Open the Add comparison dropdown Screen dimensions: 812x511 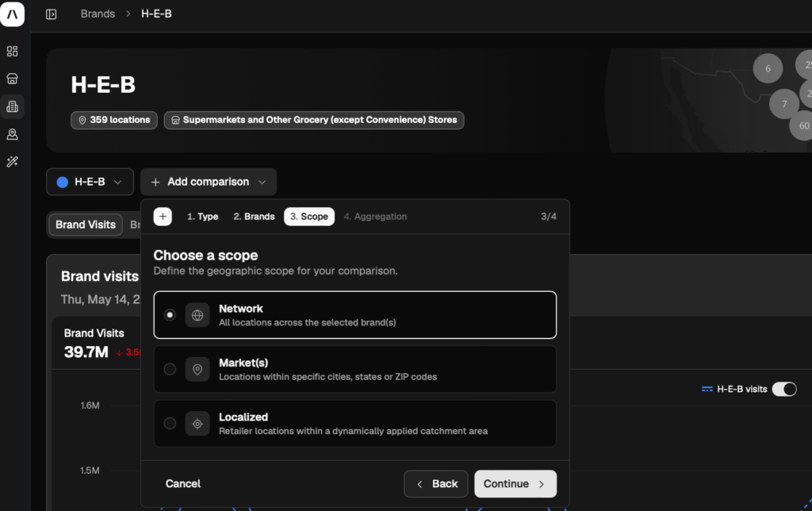[209, 182]
